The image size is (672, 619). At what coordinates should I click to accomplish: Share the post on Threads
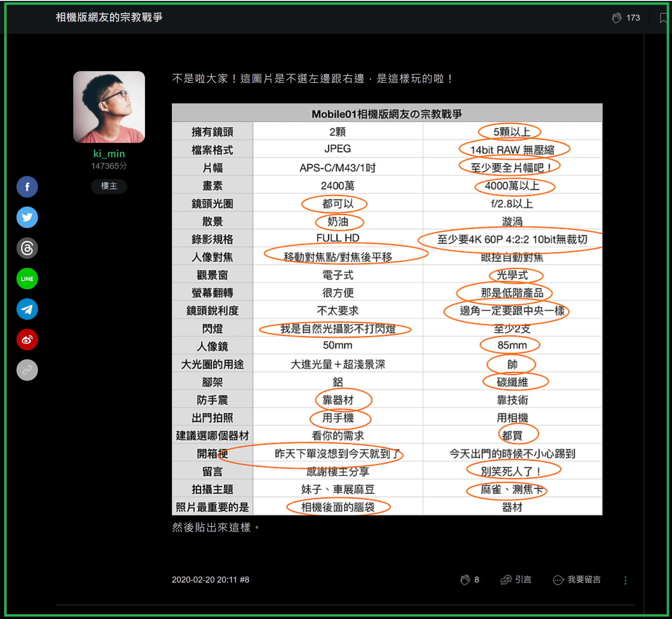pyautogui.click(x=27, y=248)
